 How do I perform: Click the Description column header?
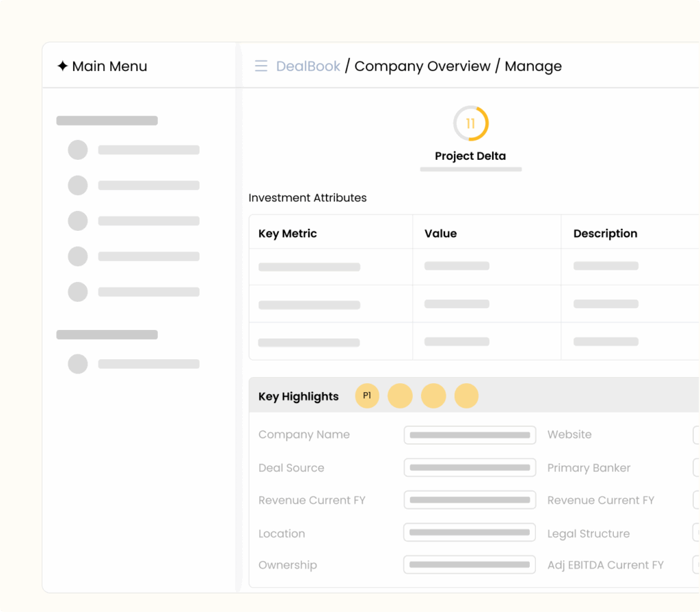point(605,234)
